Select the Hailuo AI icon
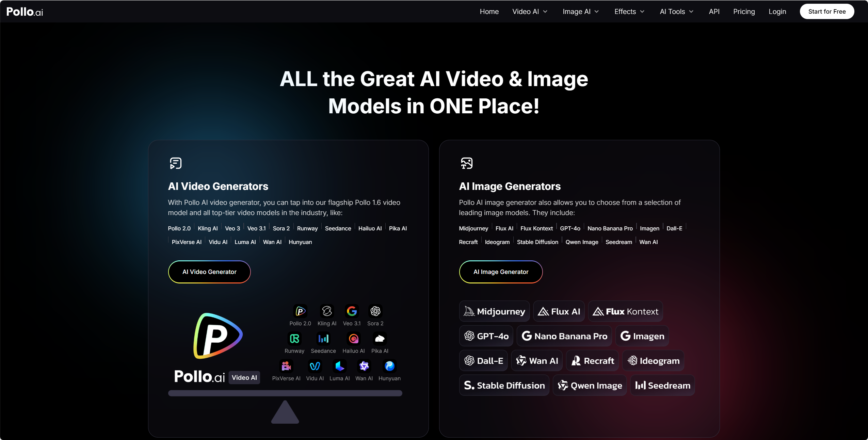The image size is (868, 440). (x=353, y=339)
